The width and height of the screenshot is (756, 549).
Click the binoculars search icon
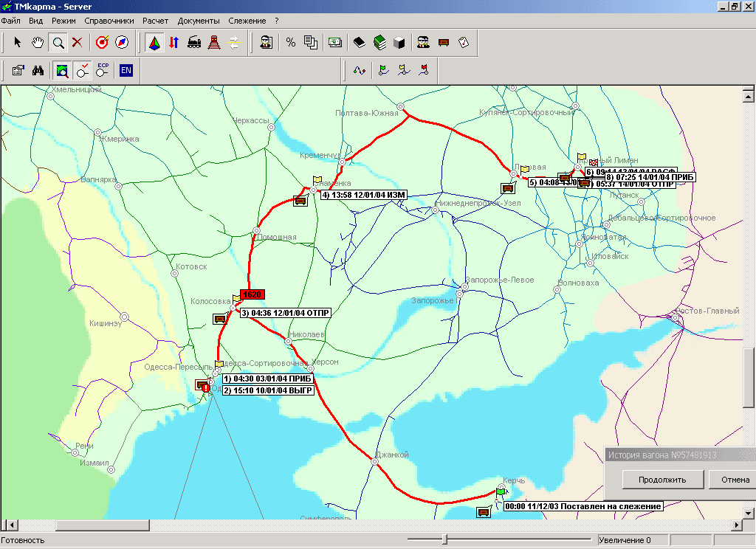(x=38, y=71)
